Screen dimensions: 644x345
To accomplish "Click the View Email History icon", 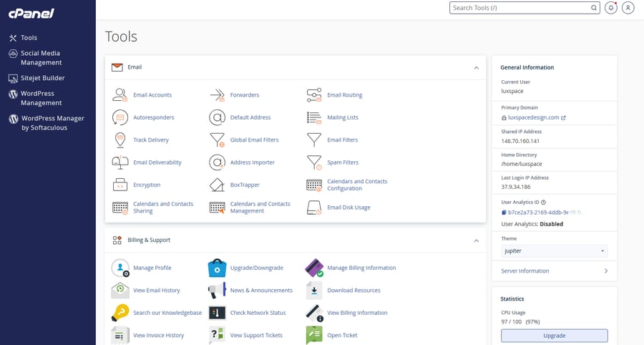I will click(x=120, y=291).
